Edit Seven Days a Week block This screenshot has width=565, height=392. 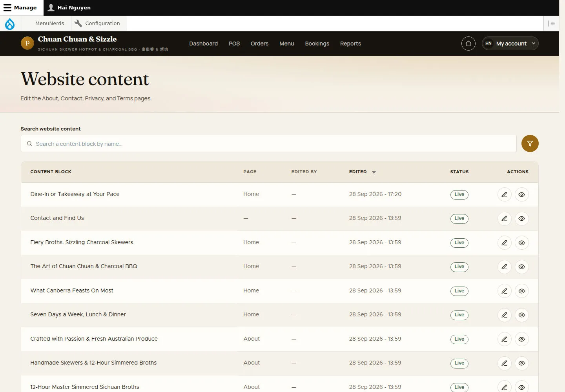tap(504, 315)
